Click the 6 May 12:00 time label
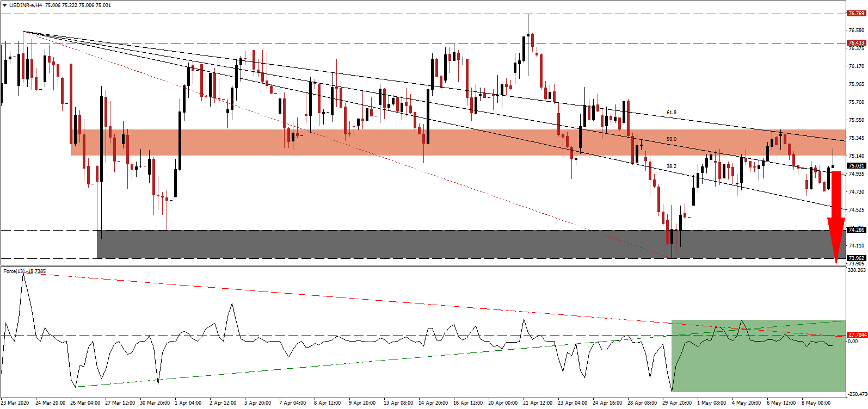868x409 pixels. (x=781, y=403)
